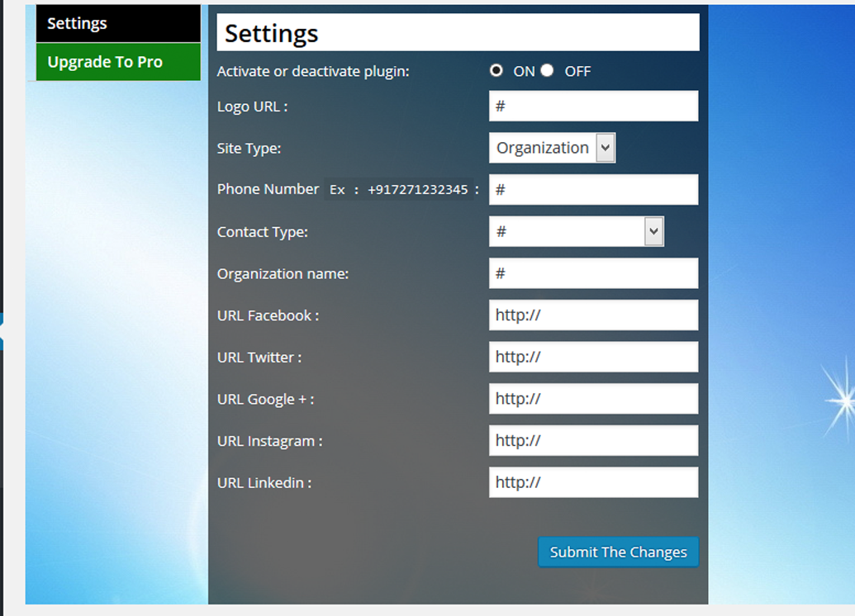Focus the URL Twitter input field
Image resolution: width=855 pixels, height=616 pixels.
593,357
